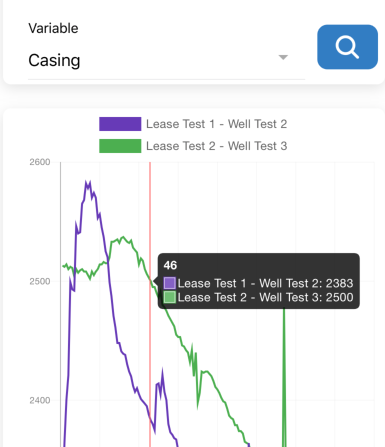Click the tall green spike on the chart
Image resolution: width=385 pixels, height=447 pixels.
(x=284, y=377)
